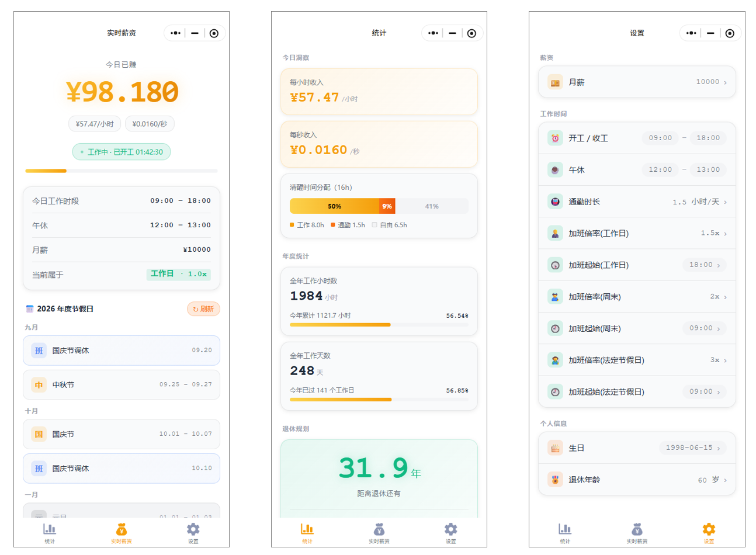This screenshot has width=756, height=555.
Task: Open the 生日 1998-06-15 date picker
Action: [x=693, y=448]
